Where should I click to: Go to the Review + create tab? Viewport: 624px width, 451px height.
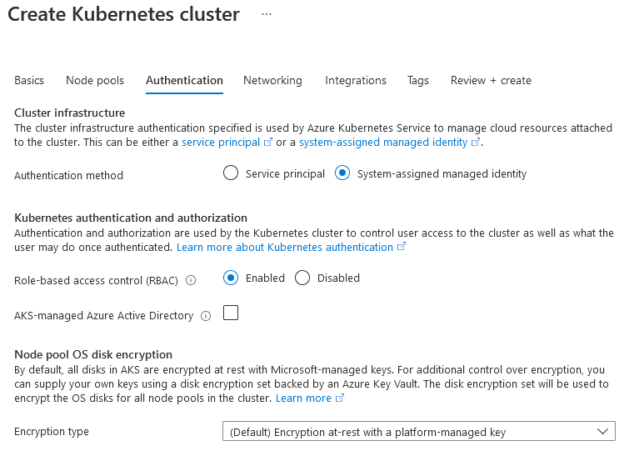491,80
